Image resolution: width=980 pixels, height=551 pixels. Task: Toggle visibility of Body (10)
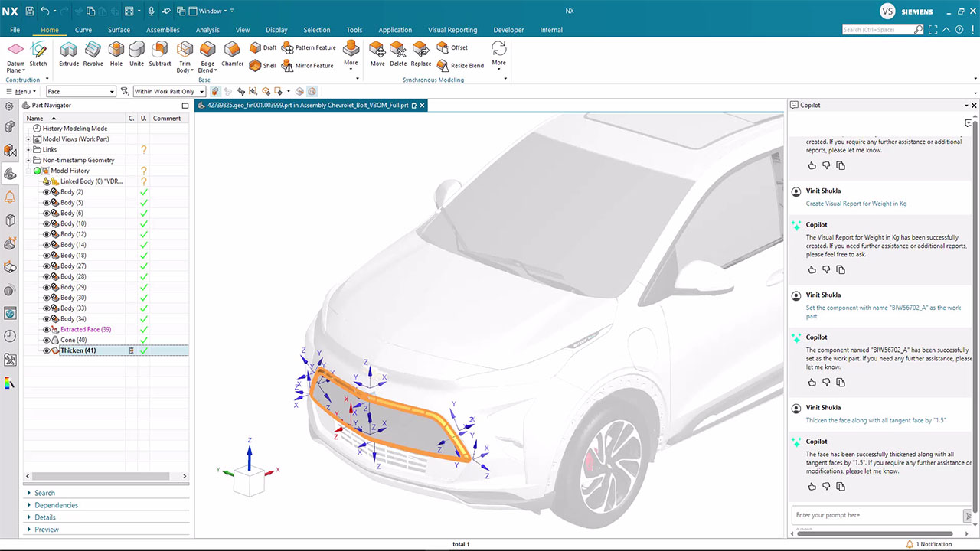point(46,223)
